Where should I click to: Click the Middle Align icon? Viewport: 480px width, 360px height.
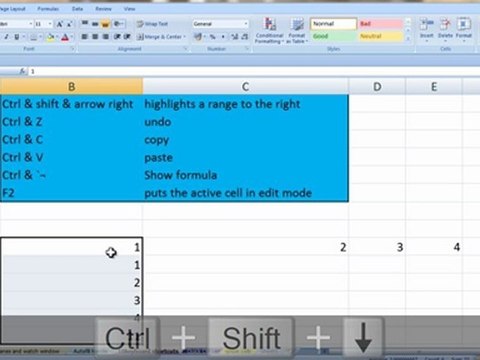click(95, 23)
